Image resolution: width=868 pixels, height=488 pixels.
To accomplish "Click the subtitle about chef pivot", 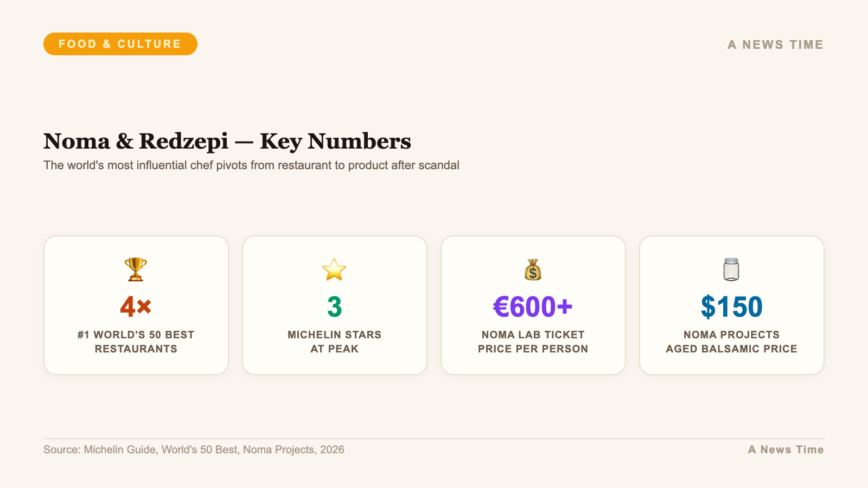I will (x=251, y=165).
